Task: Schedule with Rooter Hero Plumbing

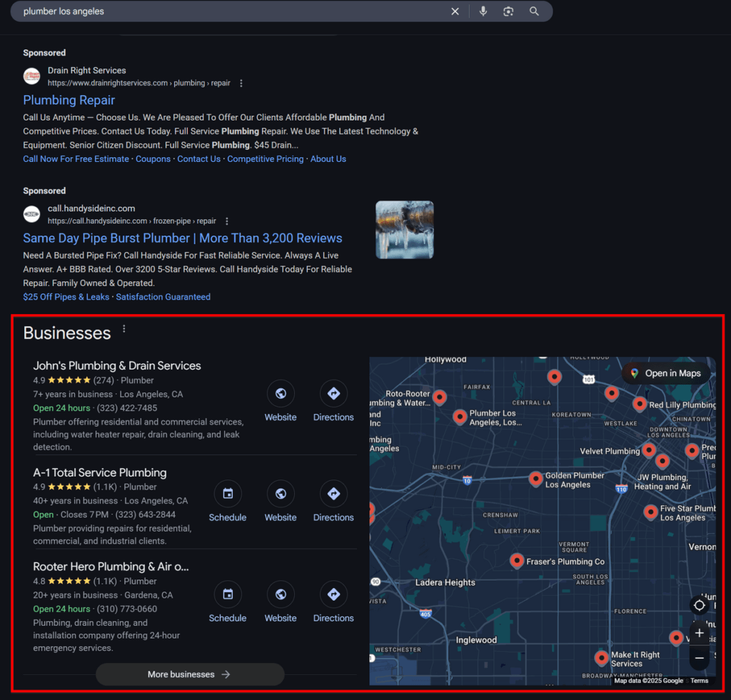Action: click(x=228, y=602)
